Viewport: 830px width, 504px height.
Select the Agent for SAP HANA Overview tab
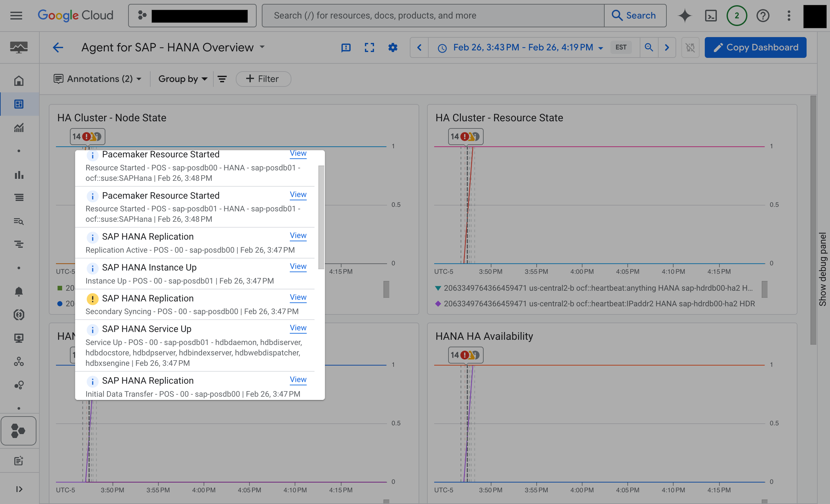(167, 47)
